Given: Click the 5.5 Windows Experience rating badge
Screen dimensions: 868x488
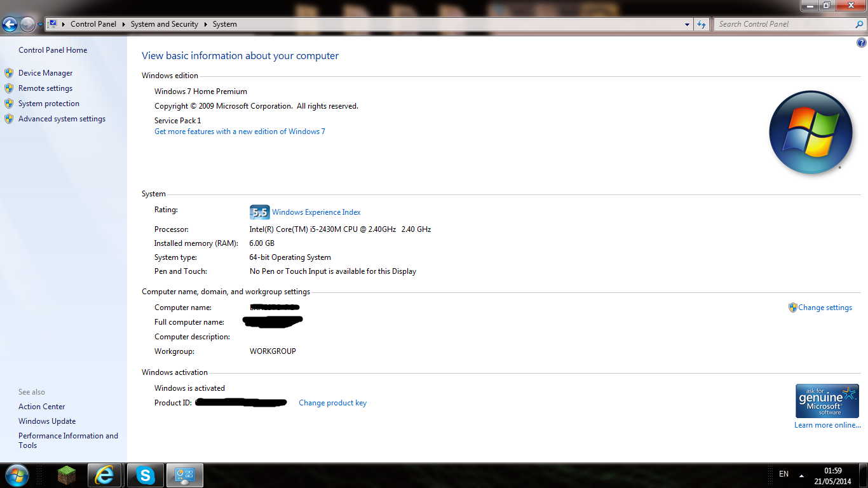Looking at the screenshot, I should point(260,212).
